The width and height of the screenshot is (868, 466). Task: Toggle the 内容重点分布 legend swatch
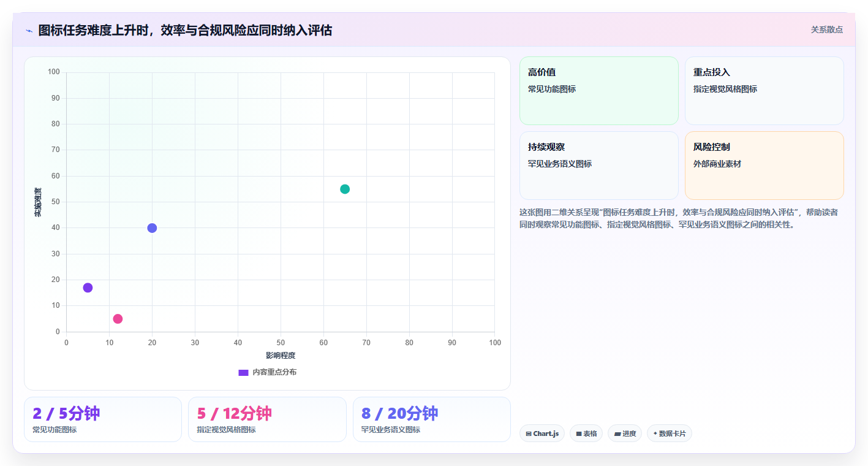click(243, 373)
